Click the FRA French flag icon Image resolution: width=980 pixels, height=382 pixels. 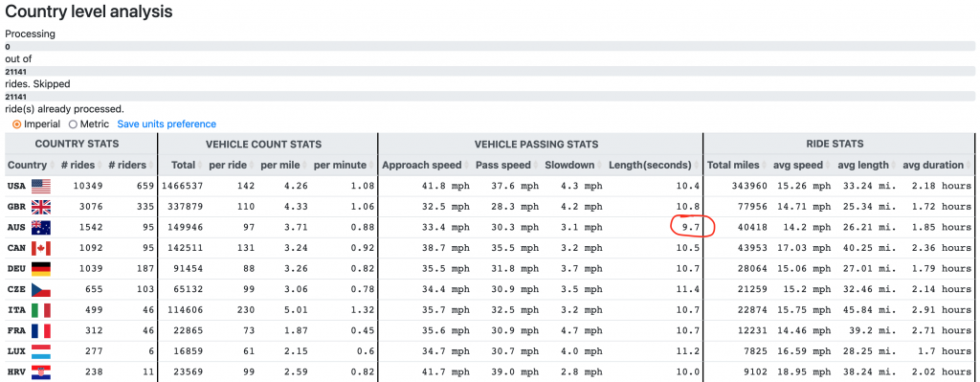(40, 330)
